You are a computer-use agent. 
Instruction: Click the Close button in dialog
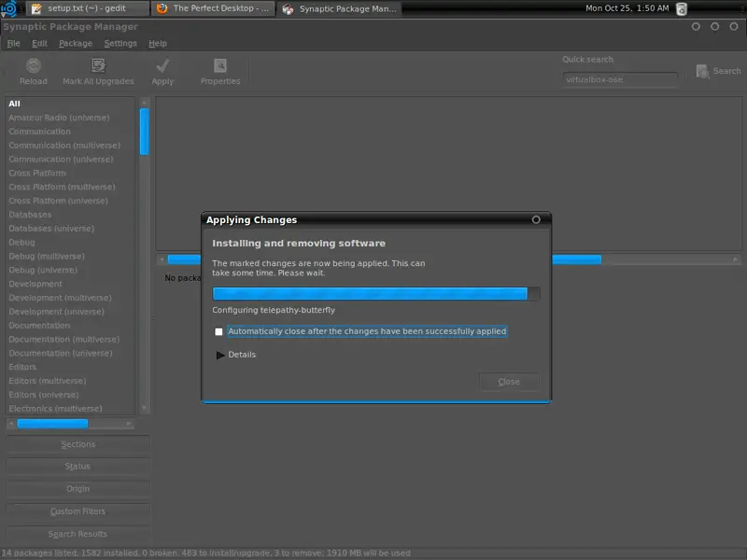509,382
